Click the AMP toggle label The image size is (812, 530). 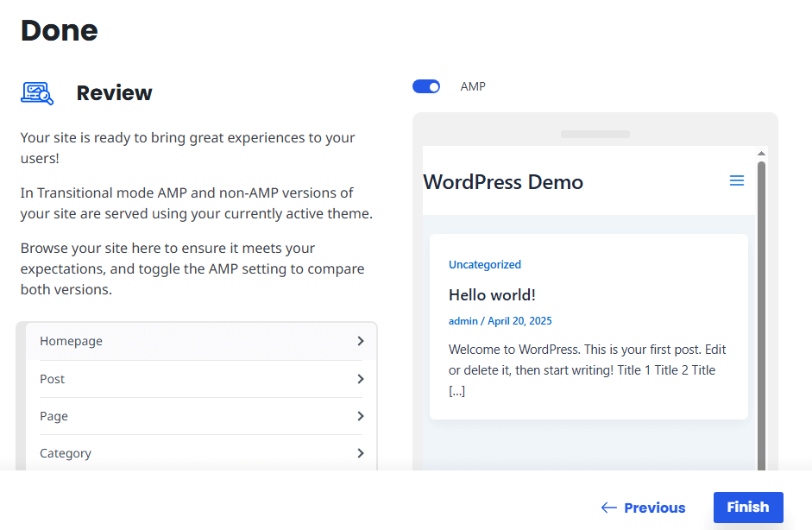[473, 86]
